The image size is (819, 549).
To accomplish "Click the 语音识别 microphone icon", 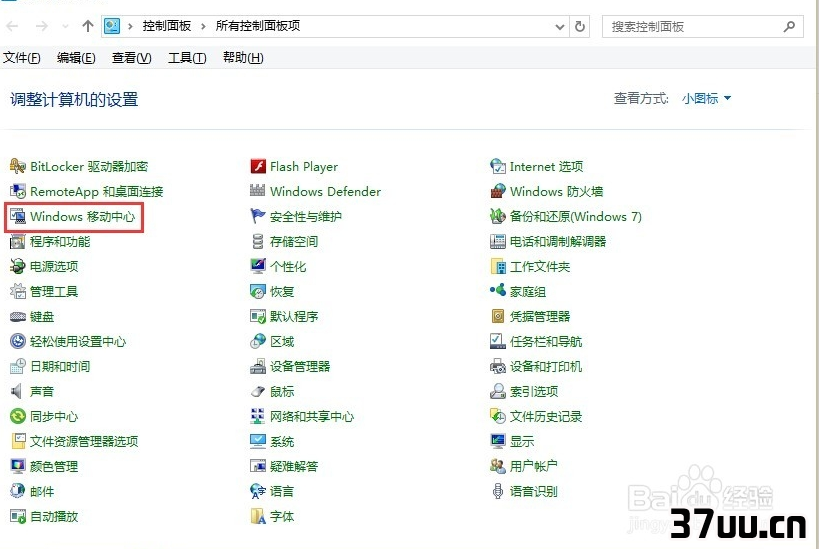I will [x=498, y=491].
